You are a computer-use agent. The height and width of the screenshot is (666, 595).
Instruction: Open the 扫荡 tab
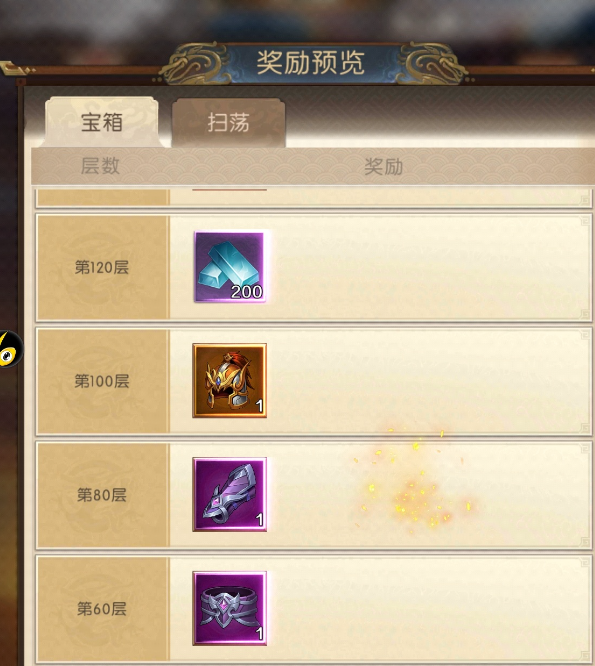(228, 123)
